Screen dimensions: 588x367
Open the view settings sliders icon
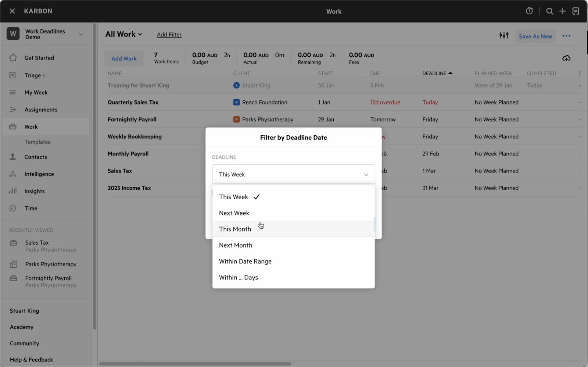tap(504, 35)
